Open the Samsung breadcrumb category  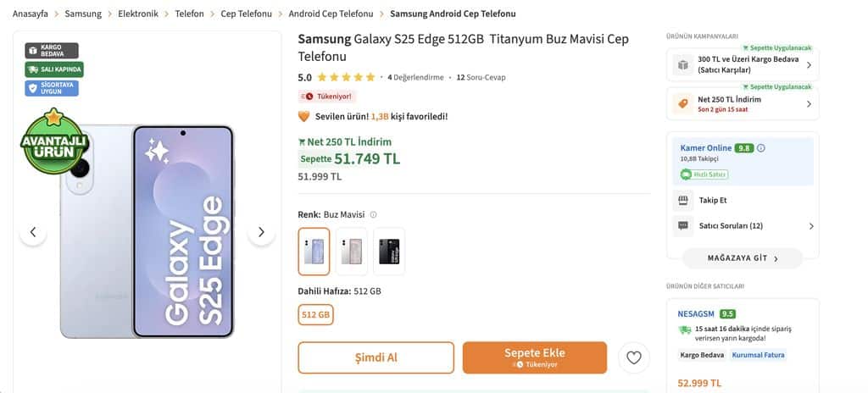[x=83, y=14]
